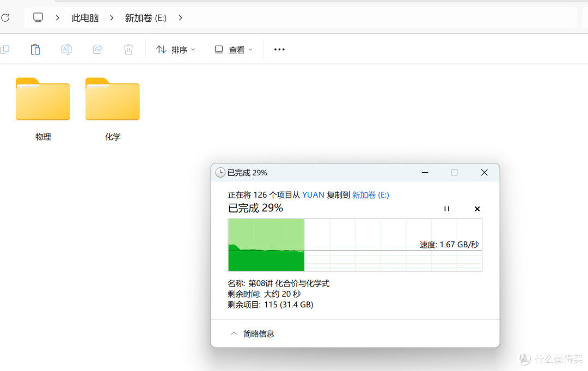Minimize the copy progress dialog
588x371 pixels.
coord(425,173)
